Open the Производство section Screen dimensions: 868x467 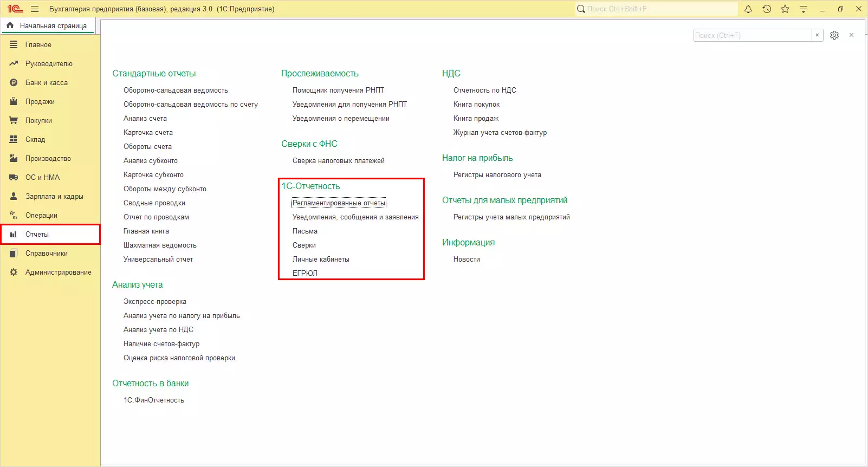(x=50, y=158)
